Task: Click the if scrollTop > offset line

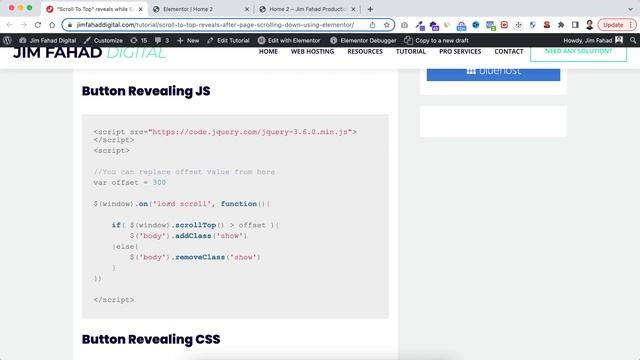Action: point(196,225)
